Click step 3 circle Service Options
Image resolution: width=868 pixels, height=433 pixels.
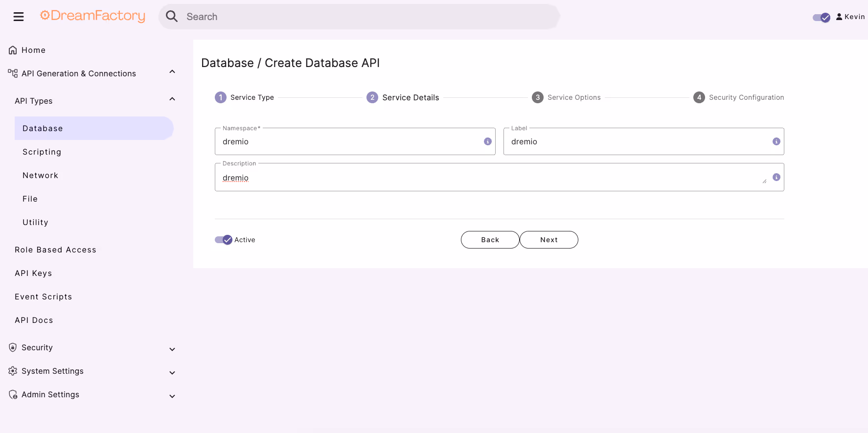[538, 97]
